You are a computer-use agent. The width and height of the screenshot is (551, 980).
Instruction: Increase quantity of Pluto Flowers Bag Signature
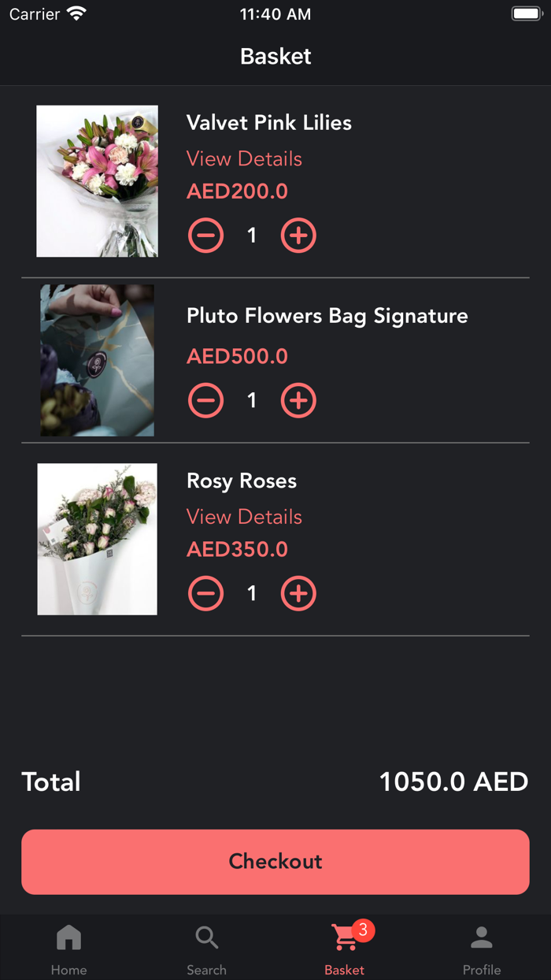click(298, 400)
